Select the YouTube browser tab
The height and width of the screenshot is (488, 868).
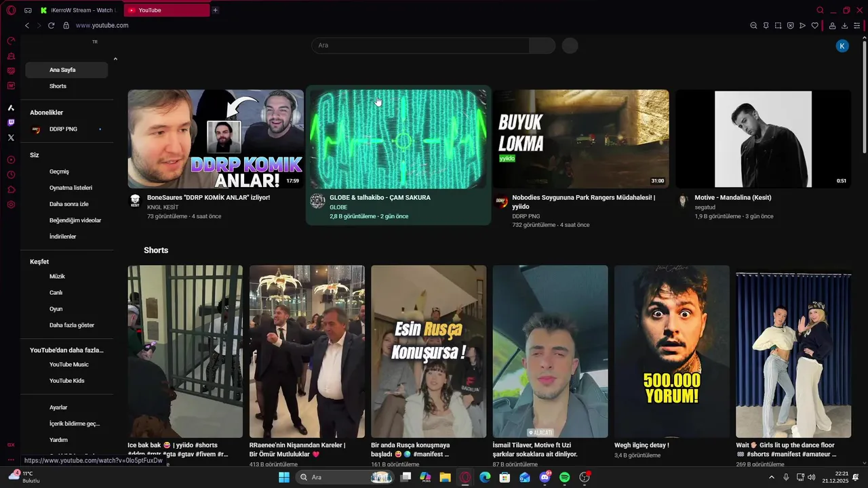(167, 10)
